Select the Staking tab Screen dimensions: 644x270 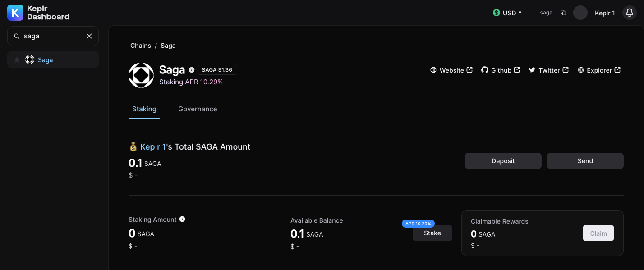click(144, 109)
